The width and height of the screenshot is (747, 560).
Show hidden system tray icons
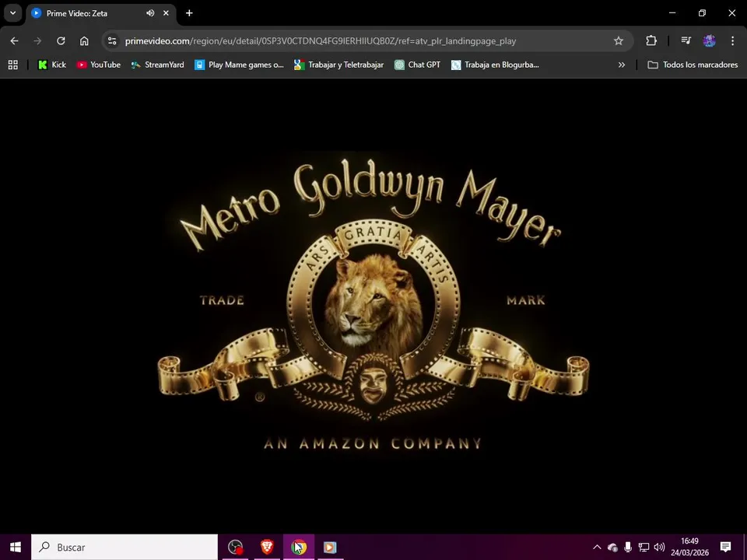tap(597, 547)
